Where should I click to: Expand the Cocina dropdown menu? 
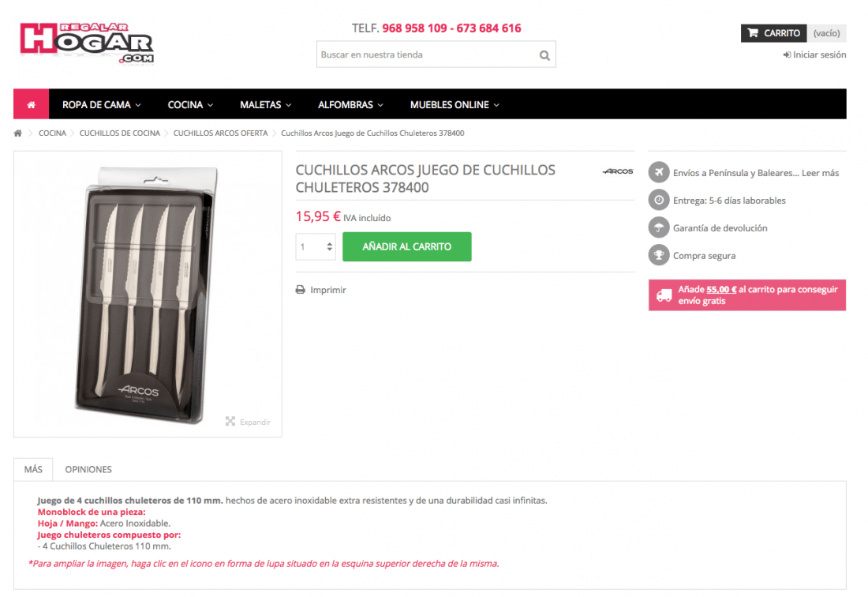click(x=190, y=105)
